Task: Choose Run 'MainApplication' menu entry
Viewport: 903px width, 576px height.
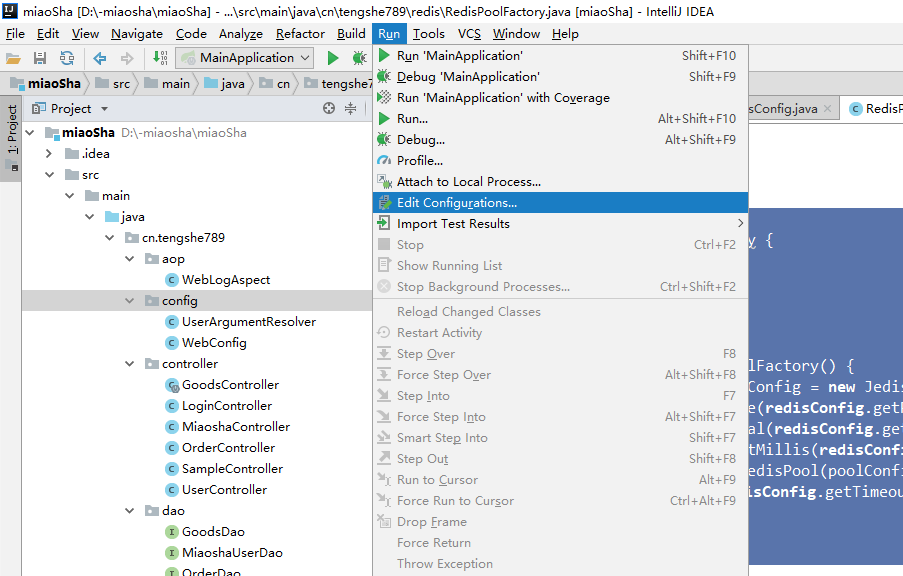Action: (560, 56)
